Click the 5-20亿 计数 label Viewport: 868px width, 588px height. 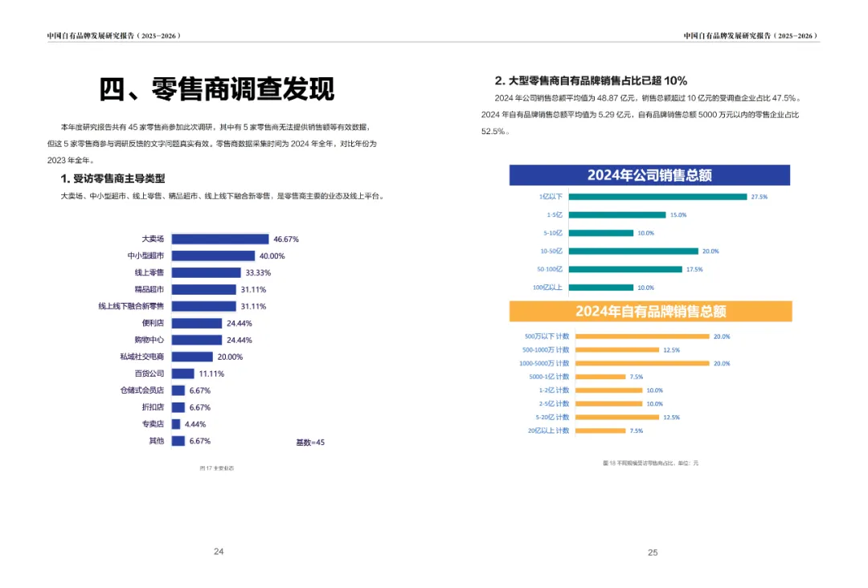point(552,417)
